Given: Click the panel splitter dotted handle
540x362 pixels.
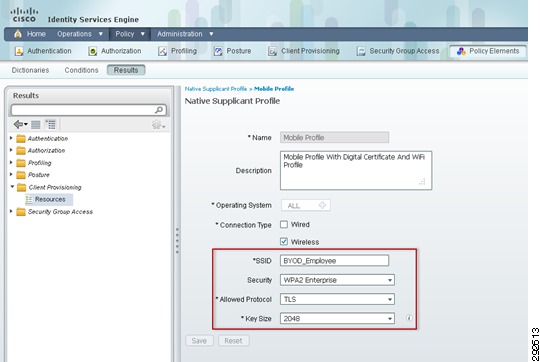Looking at the screenshot, I should point(177,240).
